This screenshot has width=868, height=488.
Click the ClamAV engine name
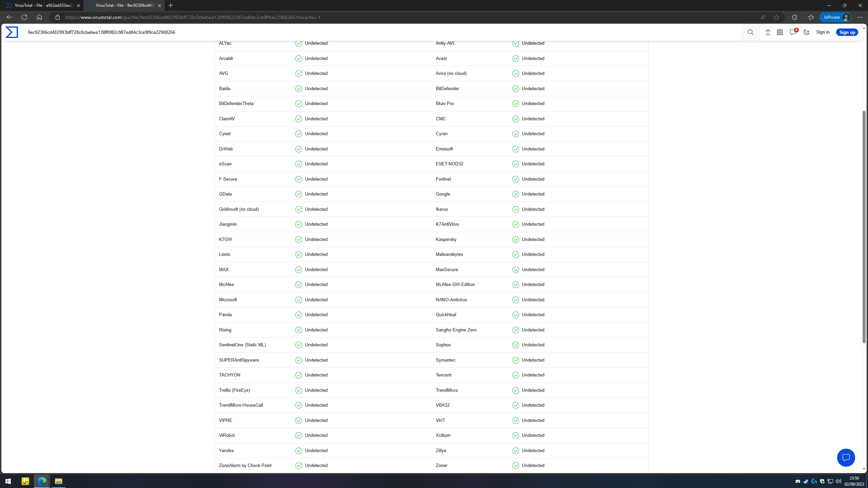click(x=227, y=119)
